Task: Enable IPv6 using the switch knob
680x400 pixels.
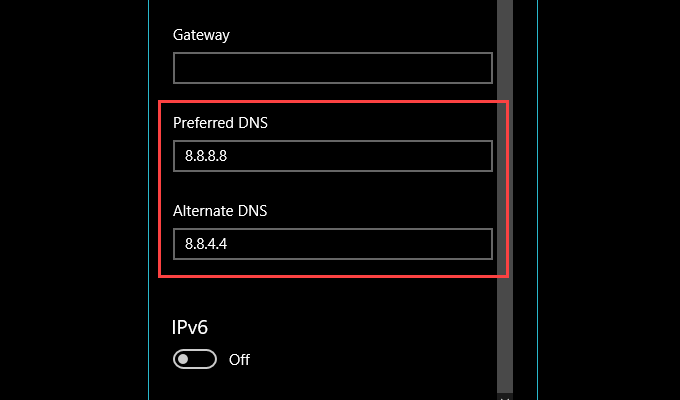Action: pyautogui.click(x=185, y=359)
